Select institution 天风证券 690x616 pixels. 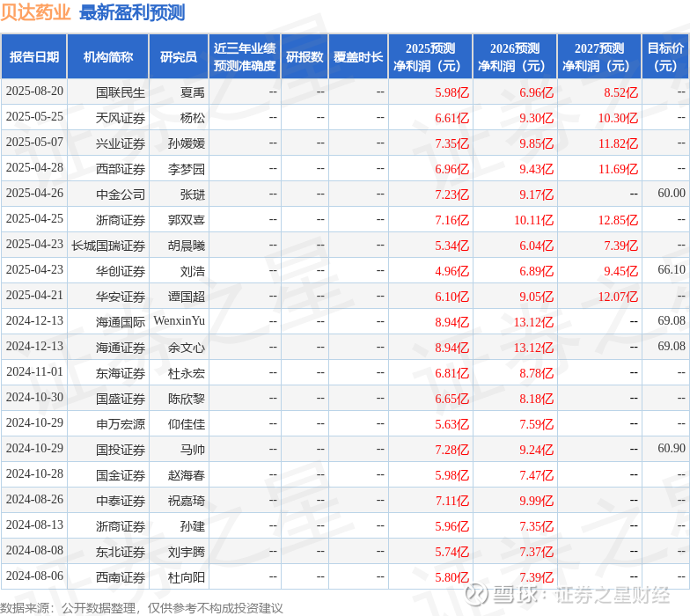point(121,118)
